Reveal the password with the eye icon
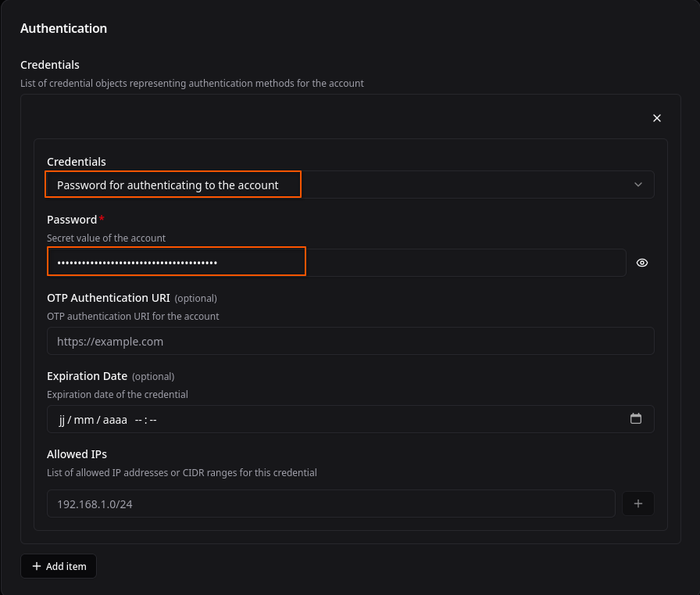Image resolution: width=700 pixels, height=595 pixels. (642, 263)
